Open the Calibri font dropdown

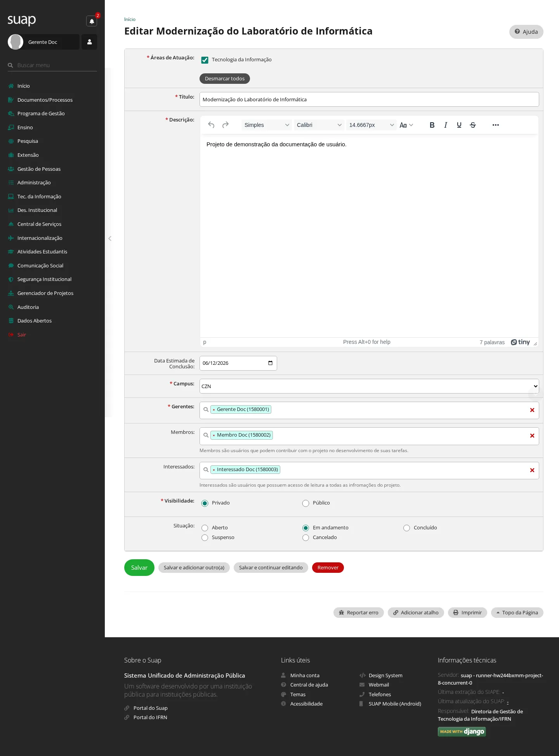click(319, 125)
